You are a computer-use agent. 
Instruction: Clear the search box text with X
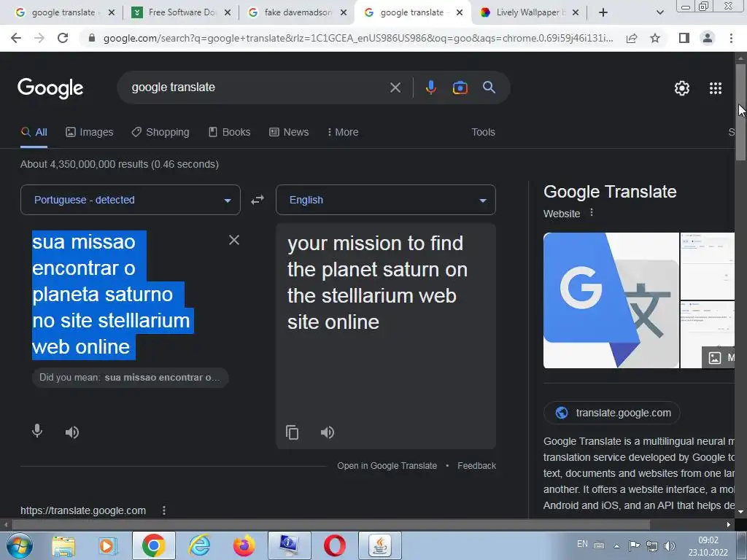tap(395, 87)
